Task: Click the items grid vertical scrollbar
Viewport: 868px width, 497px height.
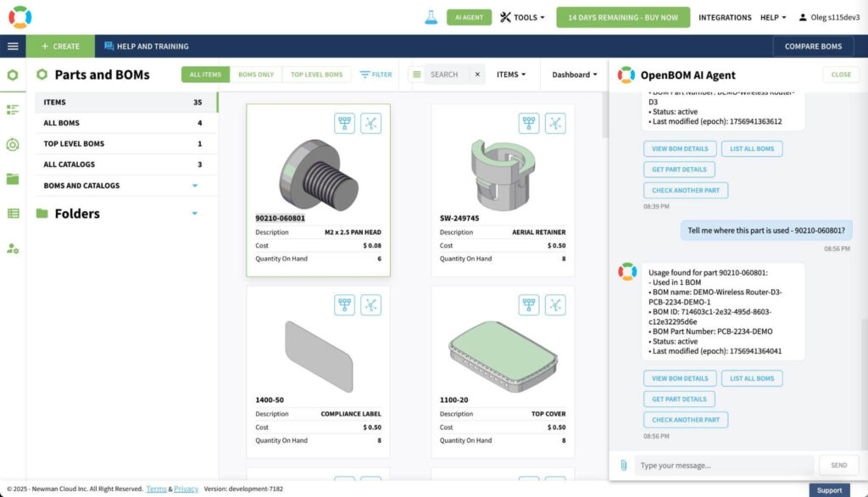Action: click(x=604, y=116)
